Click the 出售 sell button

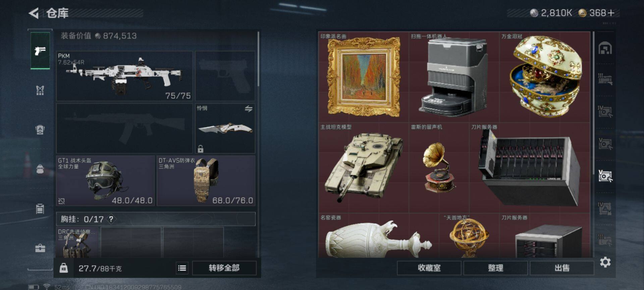point(562,268)
